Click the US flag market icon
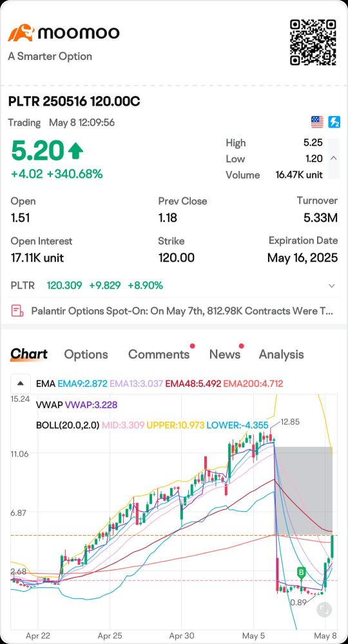The width and height of the screenshot is (348, 644). pyautogui.click(x=317, y=122)
